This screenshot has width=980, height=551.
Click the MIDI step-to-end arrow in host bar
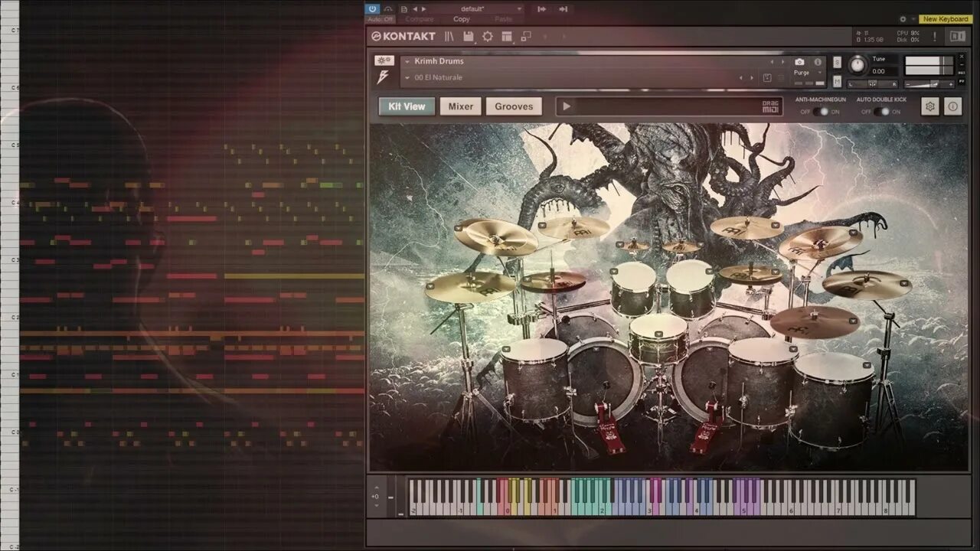coord(563,9)
